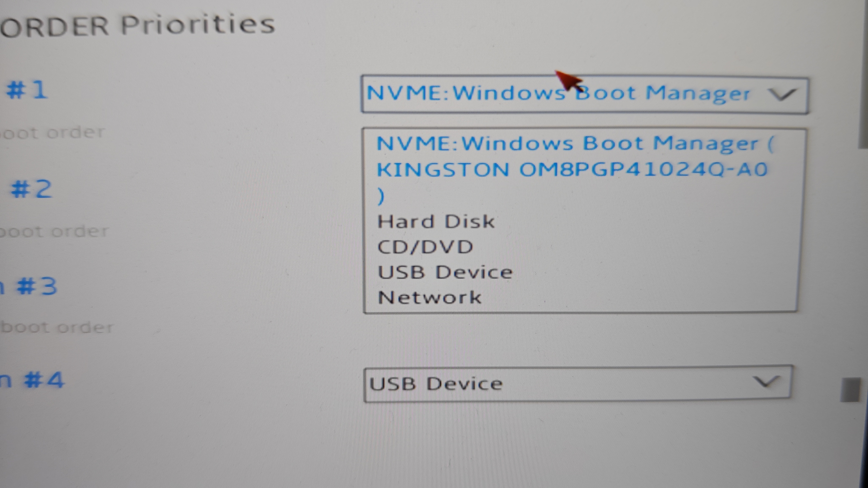Screen dimensions: 868x488
Task: Choose CD/DVD from the open list
Action: [425, 247]
